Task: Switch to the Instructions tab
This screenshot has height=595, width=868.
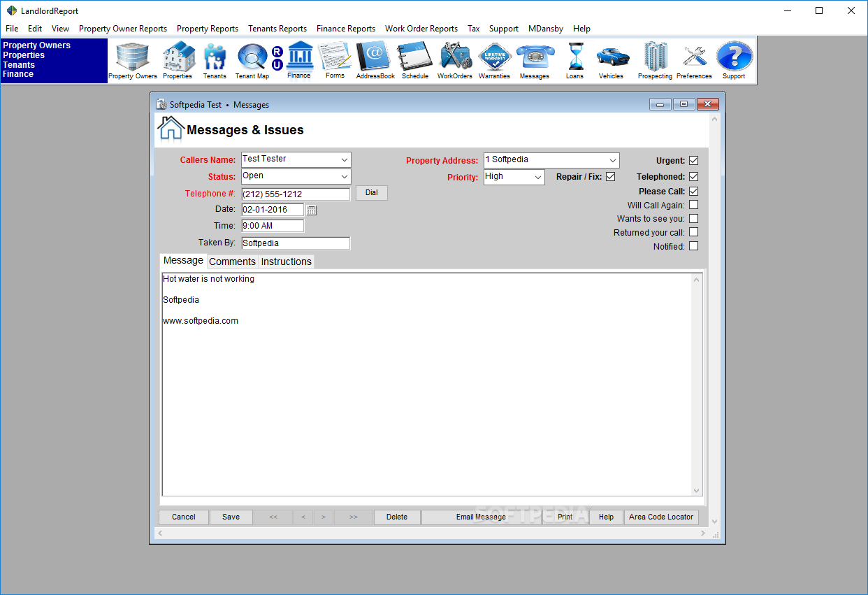Action: 287,261
